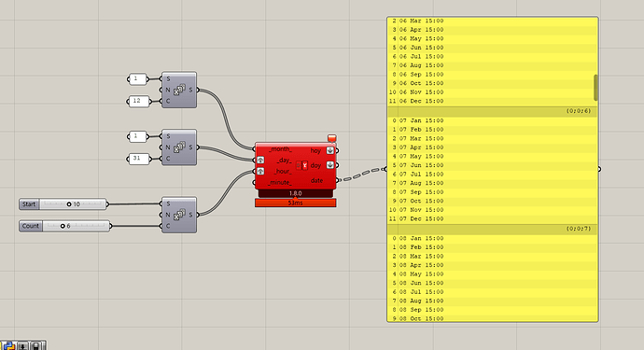The height and width of the screenshot is (350, 644).
Task: Click the panel containing value 12
Action: pos(139,101)
